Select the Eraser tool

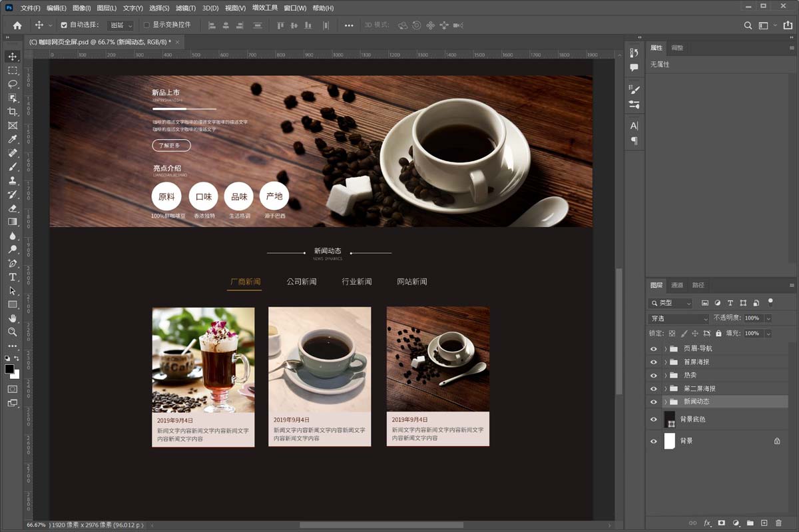[x=12, y=208]
